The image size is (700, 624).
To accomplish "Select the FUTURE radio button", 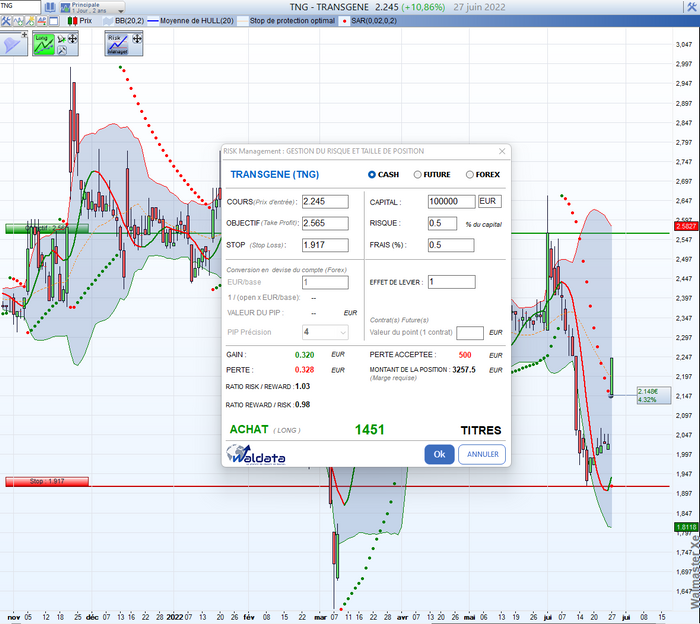I will [417, 175].
